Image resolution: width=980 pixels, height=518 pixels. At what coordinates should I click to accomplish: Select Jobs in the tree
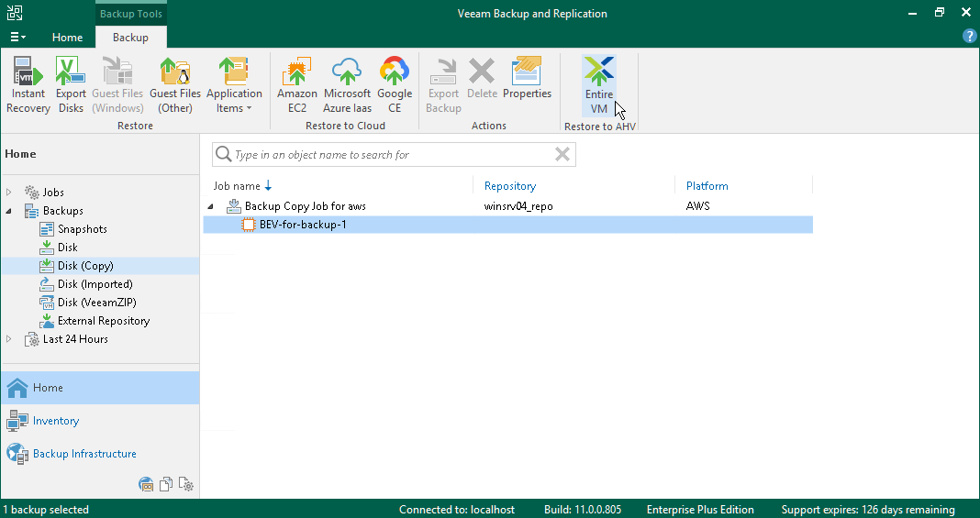click(53, 193)
